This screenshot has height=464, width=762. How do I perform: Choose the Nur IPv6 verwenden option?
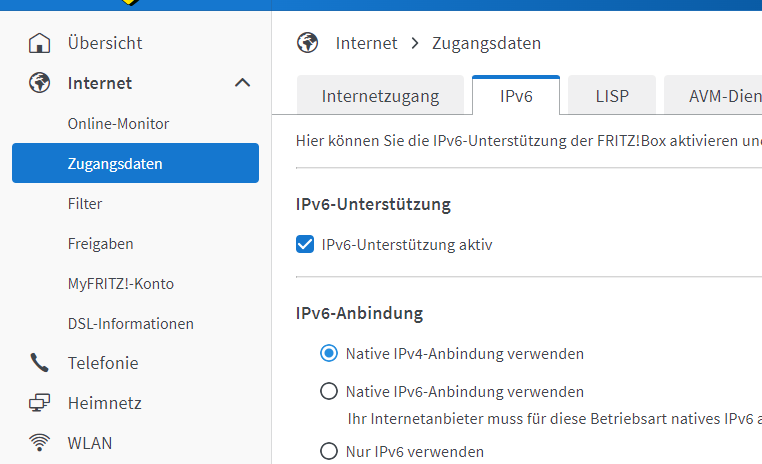point(328,451)
